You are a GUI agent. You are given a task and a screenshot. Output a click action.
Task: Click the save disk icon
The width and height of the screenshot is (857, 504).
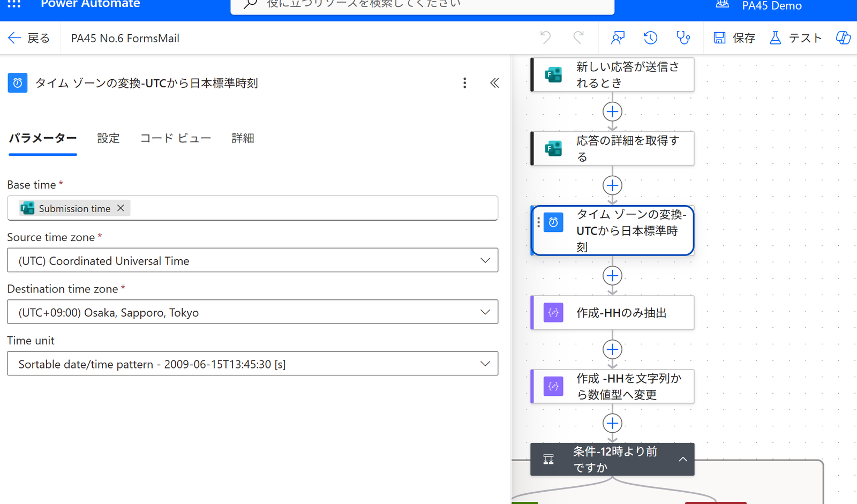(x=719, y=37)
